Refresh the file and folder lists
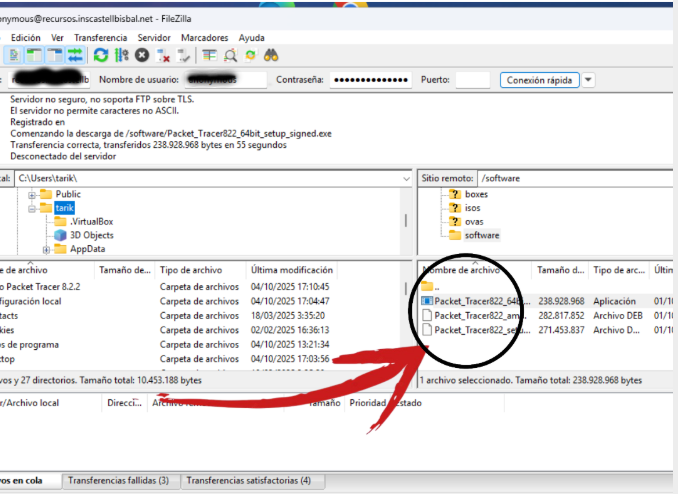This screenshot has height=494, width=678. [x=102, y=55]
